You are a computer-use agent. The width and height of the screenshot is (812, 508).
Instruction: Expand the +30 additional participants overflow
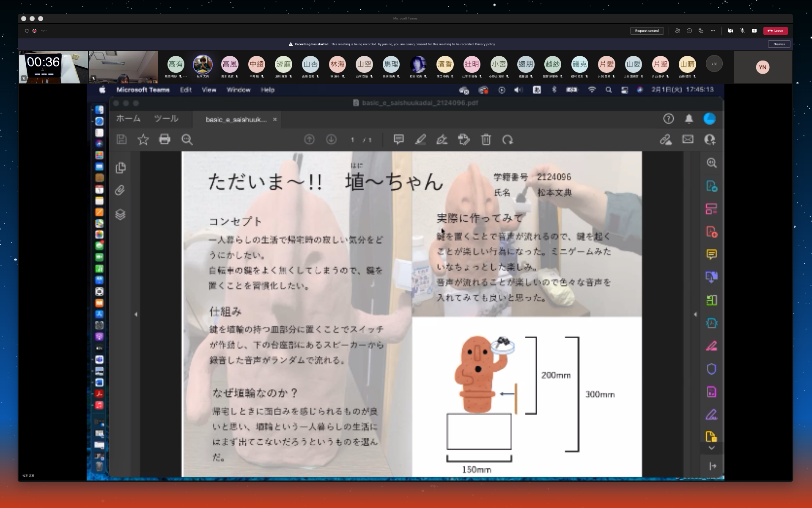pyautogui.click(x=714, y=64)
